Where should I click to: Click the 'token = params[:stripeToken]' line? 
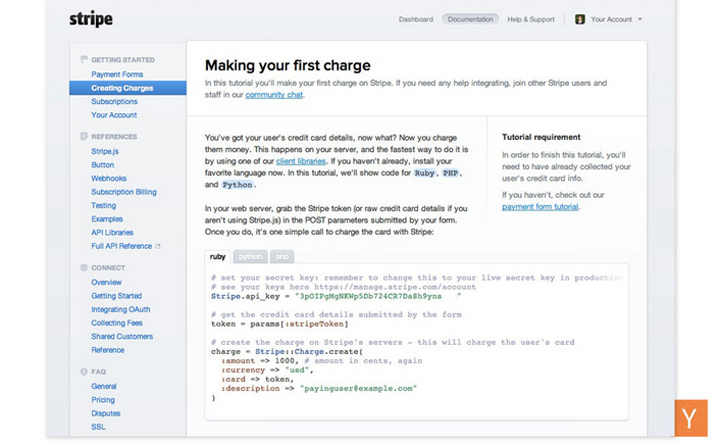click(x=279, y=324)
